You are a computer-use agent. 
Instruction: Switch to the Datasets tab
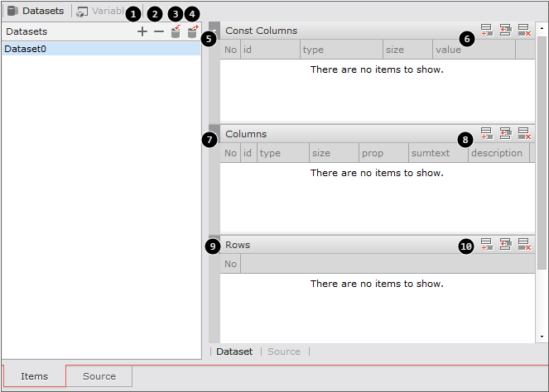pyautogui.click(x=36, y=11)
